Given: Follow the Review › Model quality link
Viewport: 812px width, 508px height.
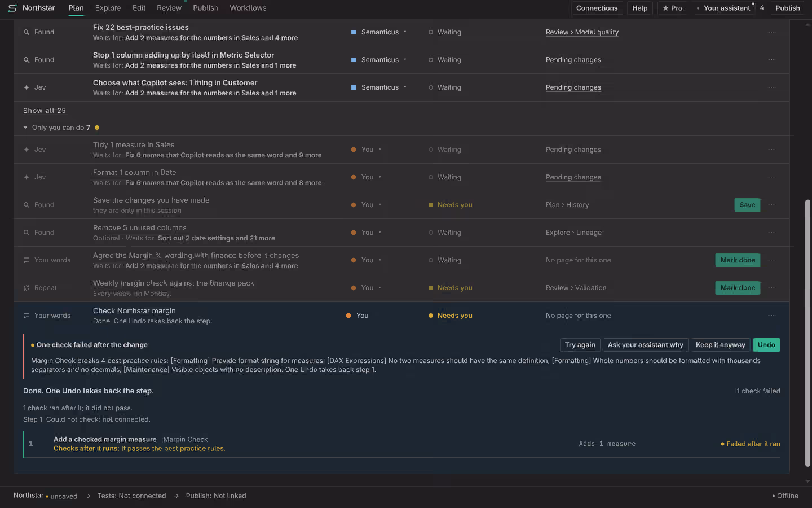Looking at the screenshot, I should 582,32.
